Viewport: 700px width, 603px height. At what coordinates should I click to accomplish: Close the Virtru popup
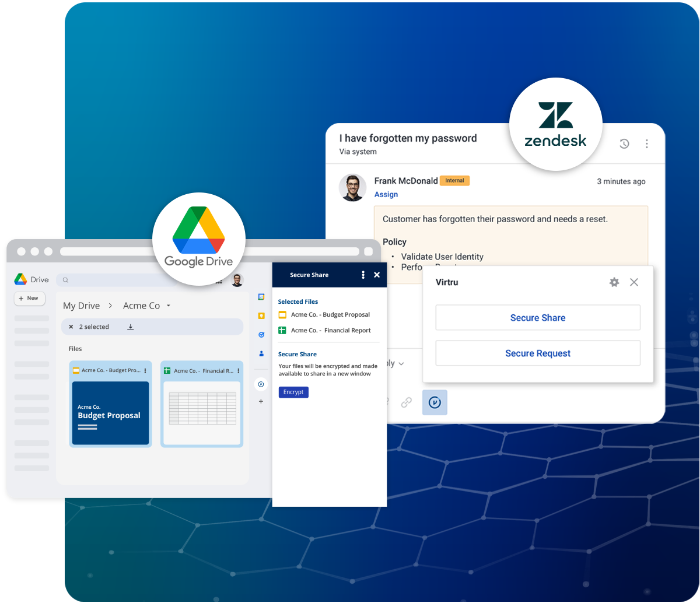pos(634,282)
